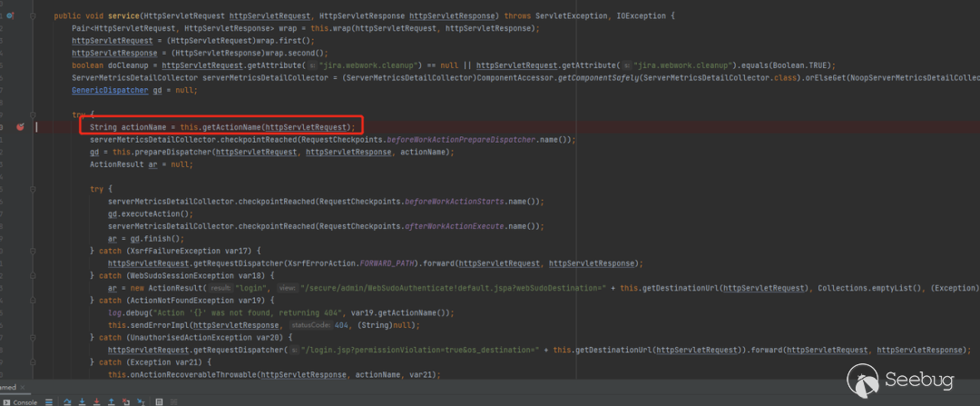The height and width of the screenshot is (406, 980).
Task: Fold the catch UnauthorisedActionException block
Action: [x=33, y=337]
